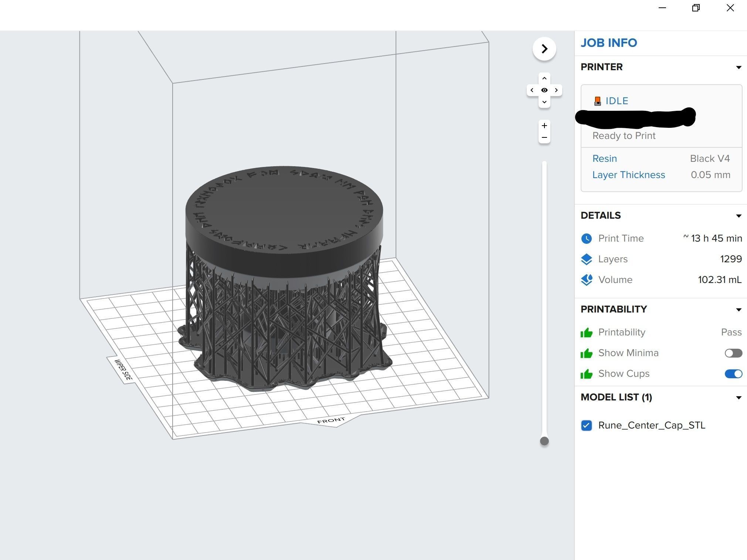Collapse the PRINTER section

pos(738,67)
